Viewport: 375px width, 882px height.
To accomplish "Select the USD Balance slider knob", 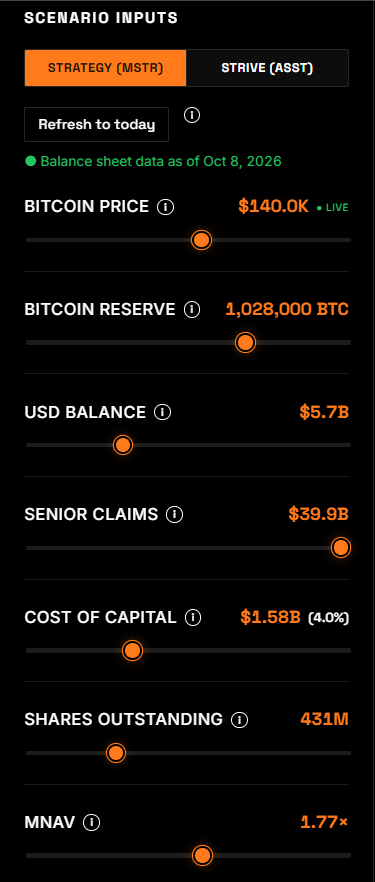I will coord(123,445).
